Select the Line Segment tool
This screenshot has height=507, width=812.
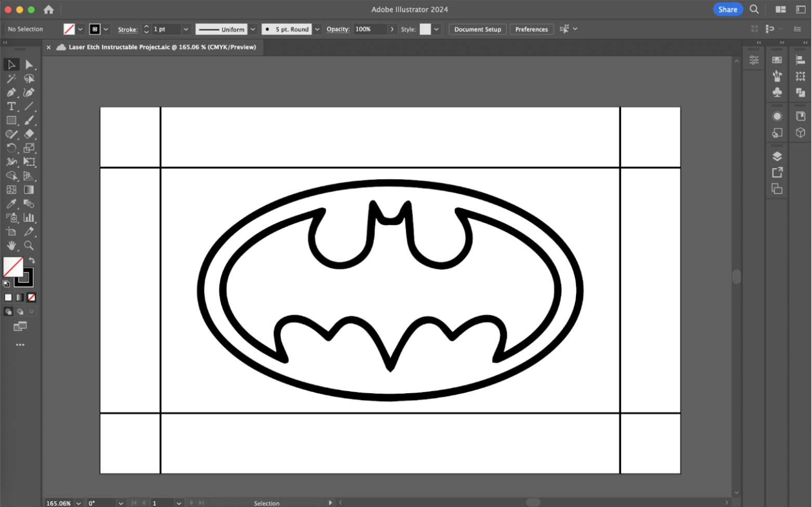29,106
